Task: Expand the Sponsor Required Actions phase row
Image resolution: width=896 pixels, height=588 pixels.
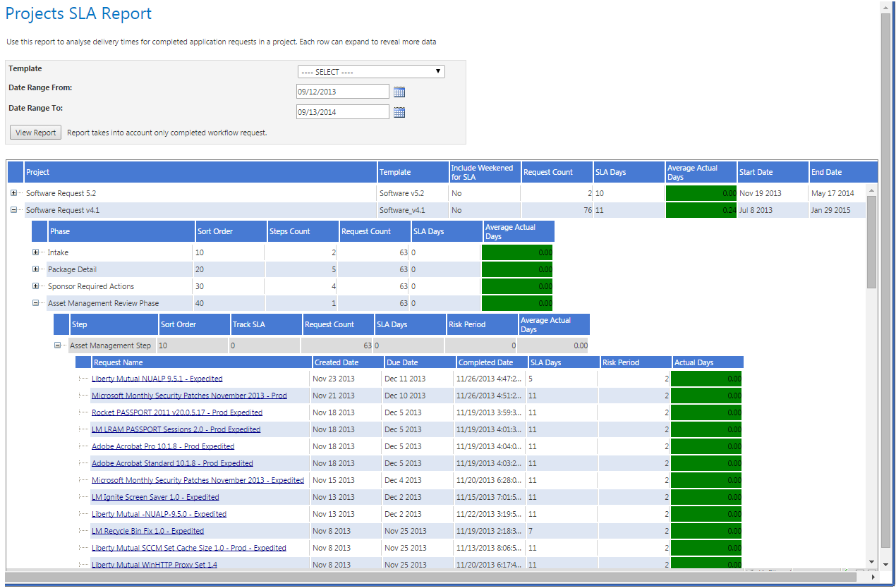Action: tap(37, 286)
